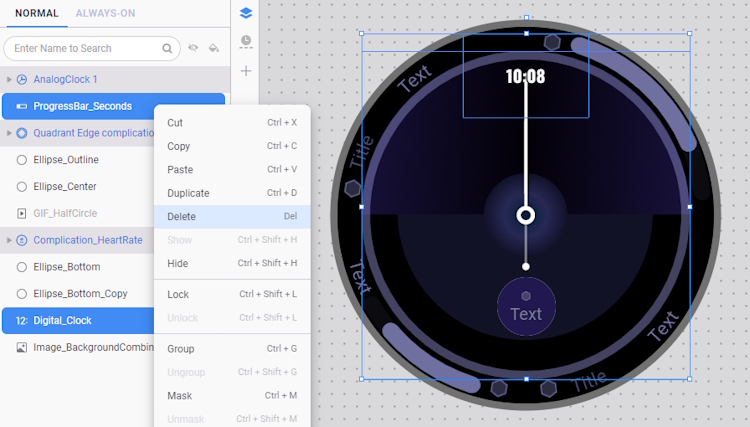This screenshot has width=750, height=427.
Task: Click the GIF_HalfCircle layer icon
Action: point(22,213)
